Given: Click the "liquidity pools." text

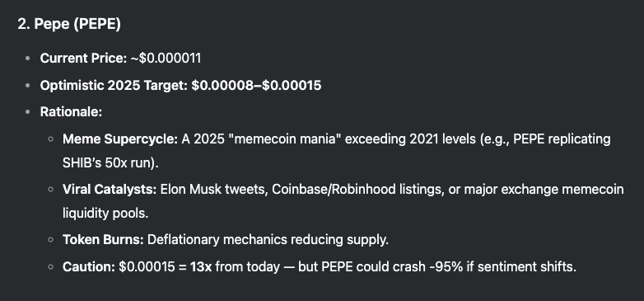Looking at the screenshot, I should (x=105, y=213).
